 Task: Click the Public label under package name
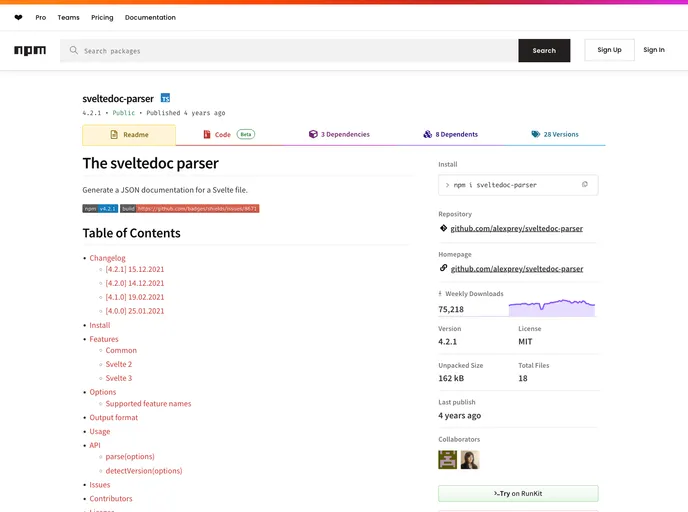[124, 113]
